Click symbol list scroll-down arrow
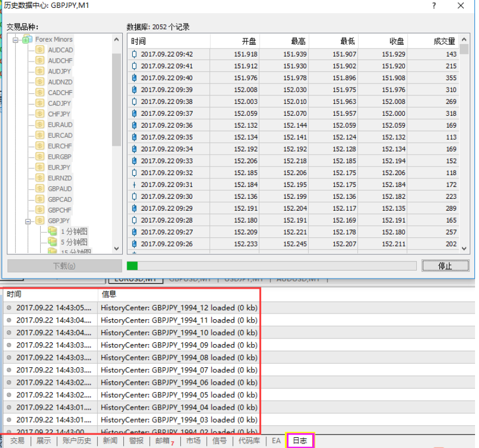Viewport: 479px width, 448px height. pos(117,249)
